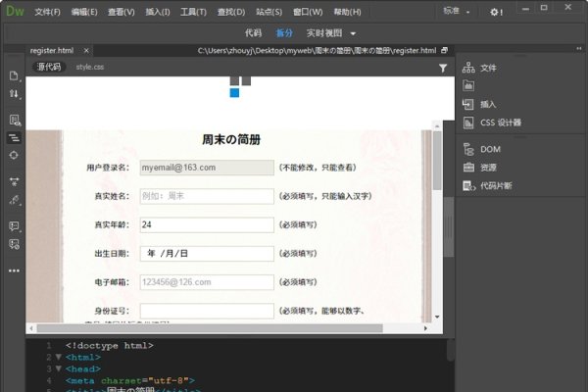Click the 真实姓名 input field
The height and width of the screenshot is (392, 588).
click(x=207, y=196)
